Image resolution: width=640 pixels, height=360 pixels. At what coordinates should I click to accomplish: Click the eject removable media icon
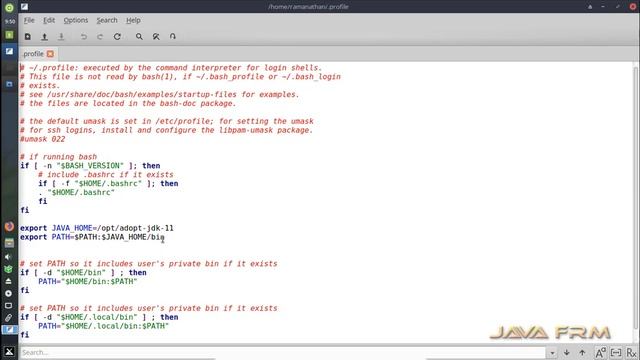click(8, 281)
